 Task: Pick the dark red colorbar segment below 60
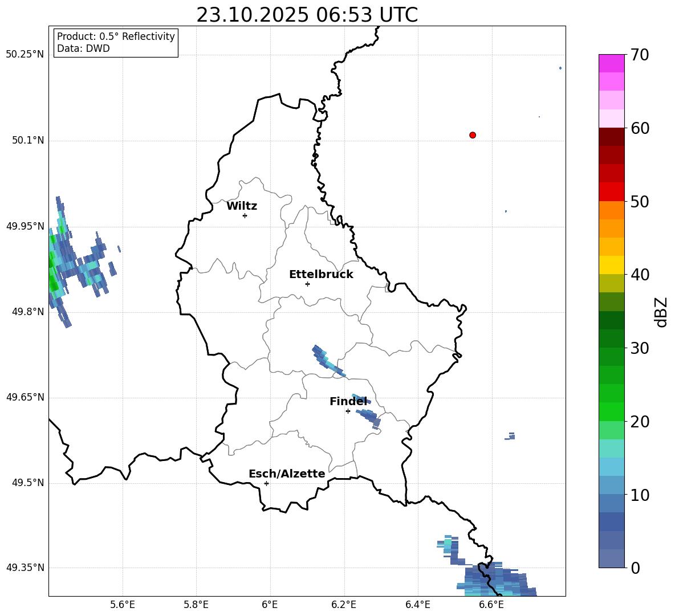point(611,137)
